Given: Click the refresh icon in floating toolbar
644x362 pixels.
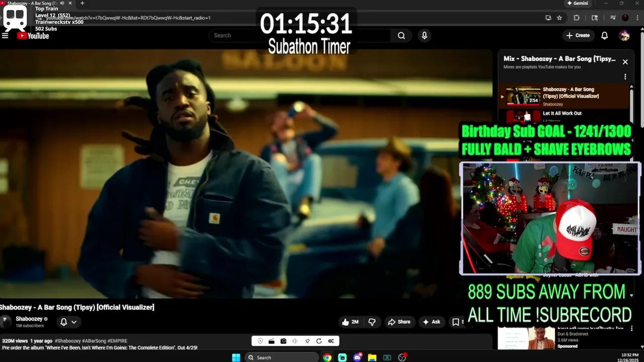Looking at the screenshot, I should coord(319,341).
